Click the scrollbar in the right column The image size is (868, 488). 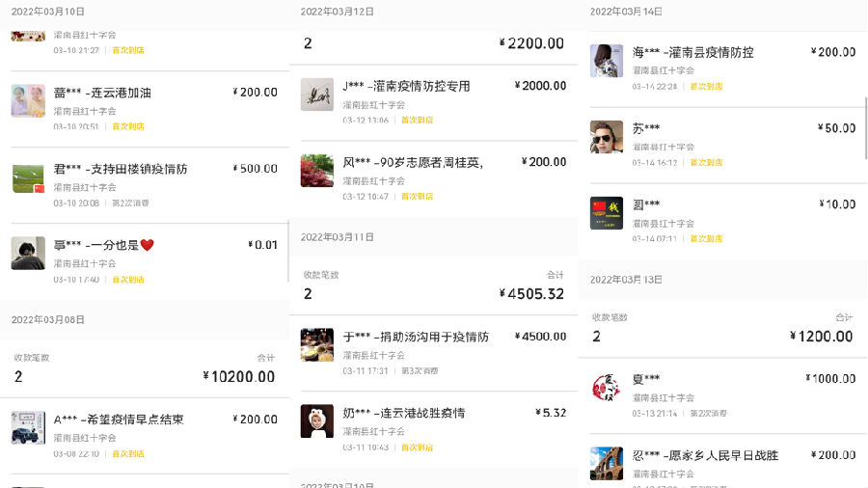coord(866,128)
